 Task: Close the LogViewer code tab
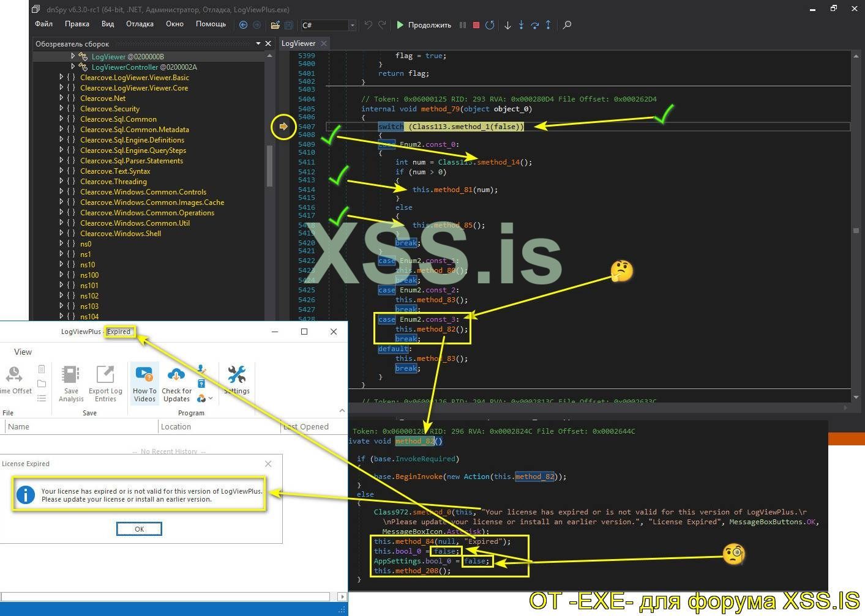[324, 43]
